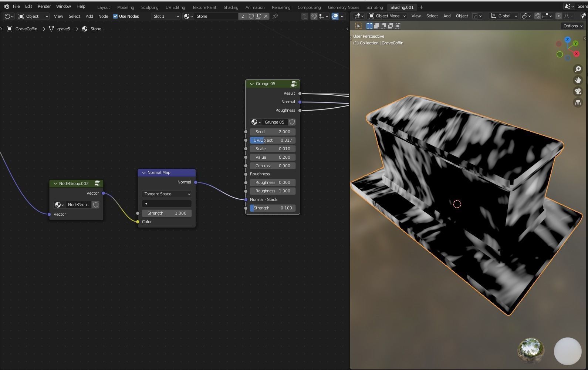Viewport: 588px width, 370px height.
Task: Open the 3D viewport Object menu
Action: [462, 16]
